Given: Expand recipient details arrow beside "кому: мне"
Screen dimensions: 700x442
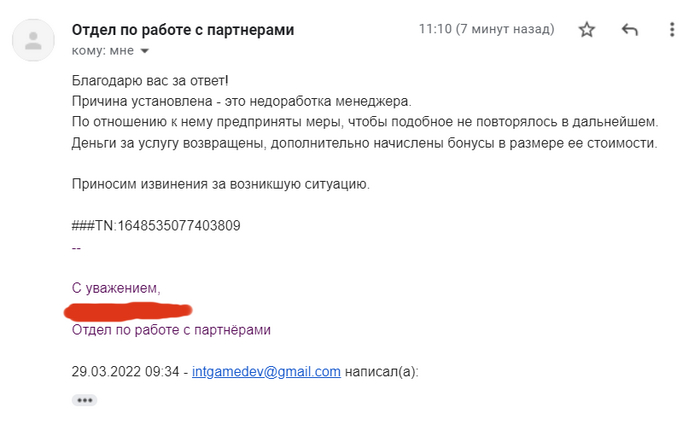Looking at the screenshot, I should pyautogui.click(x=144, y=51).
